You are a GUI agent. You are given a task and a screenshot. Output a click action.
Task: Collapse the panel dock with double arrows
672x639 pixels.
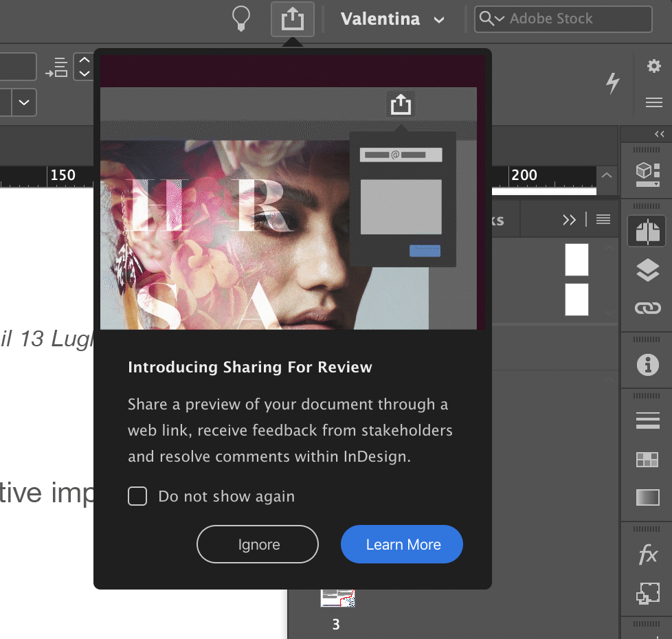click(659, 134)
